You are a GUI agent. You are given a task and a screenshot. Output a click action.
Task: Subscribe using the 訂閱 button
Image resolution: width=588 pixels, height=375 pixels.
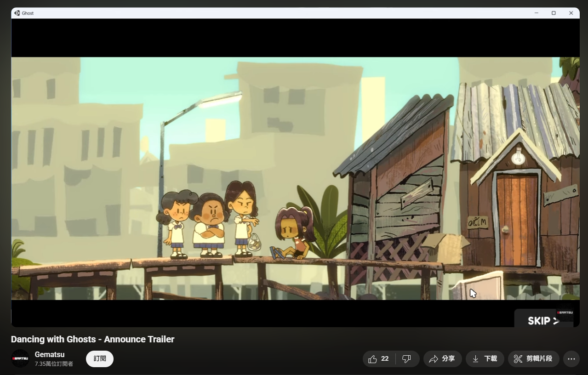pyautogui.click(x=100, y=359)
